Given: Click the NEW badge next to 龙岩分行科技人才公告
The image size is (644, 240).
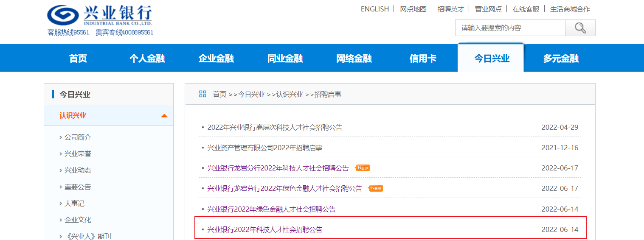Looking at the screenshot, I should (x=362, y=168).
